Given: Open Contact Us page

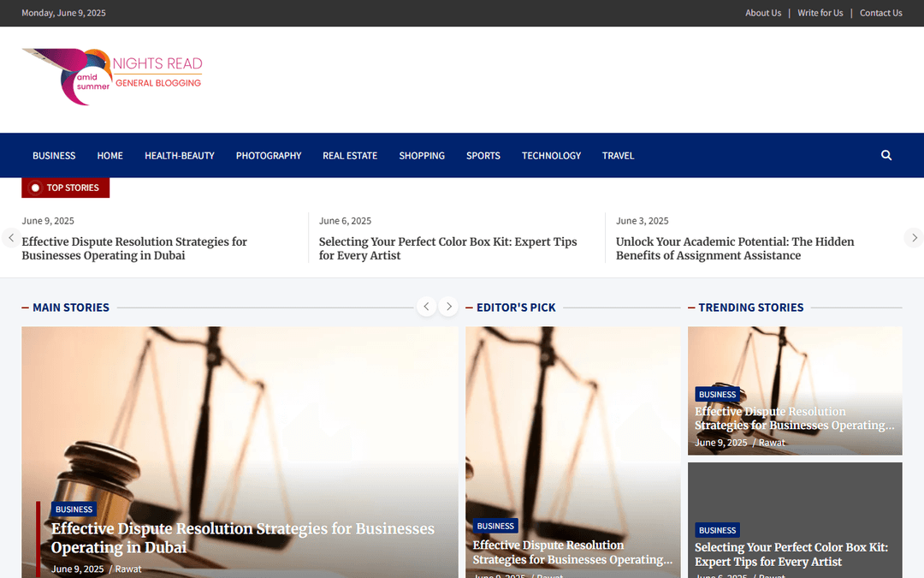Looking at the screenshot, I should (881, 13).
